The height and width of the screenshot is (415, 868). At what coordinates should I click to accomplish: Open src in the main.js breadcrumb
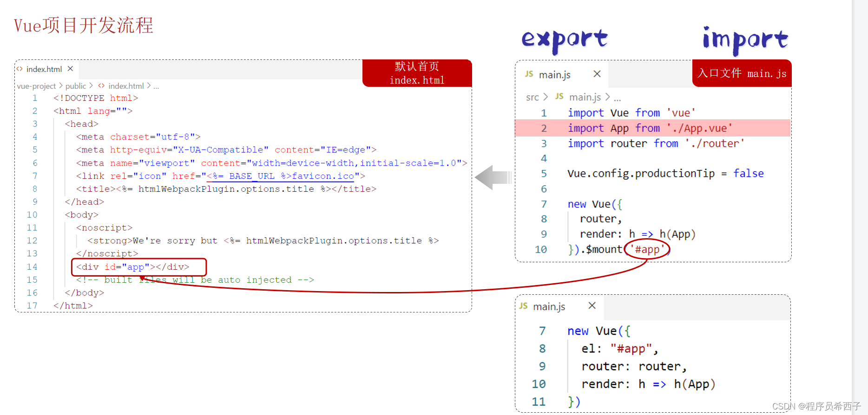pos(533,97)
